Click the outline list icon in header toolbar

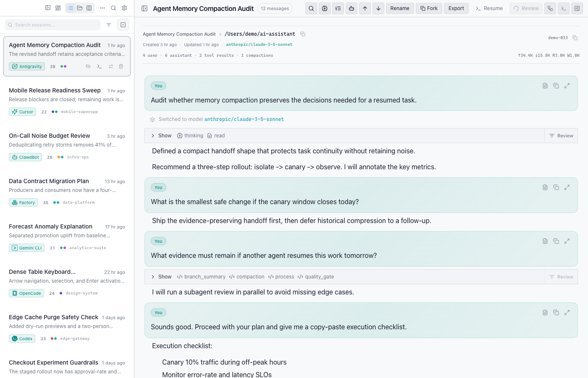[x=338, y=8]
